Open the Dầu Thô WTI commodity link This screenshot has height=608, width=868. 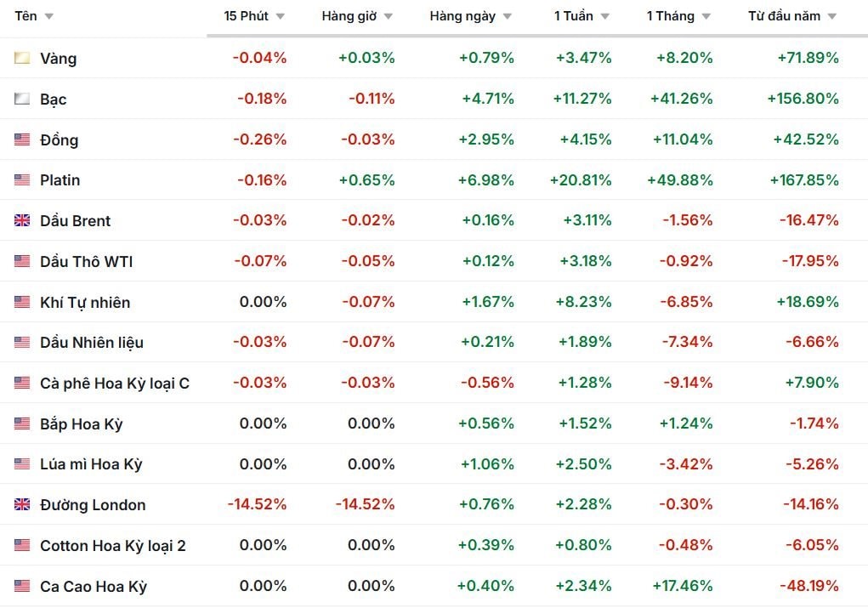(x=86, y=262)
